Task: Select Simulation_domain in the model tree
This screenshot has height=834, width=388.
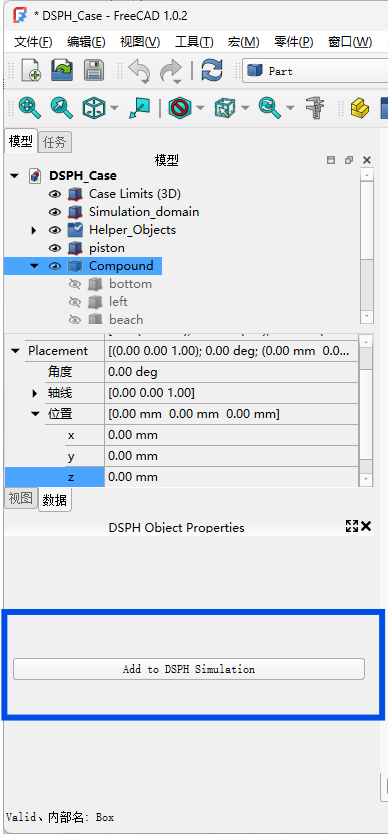Action: click(x=144, y=212)
